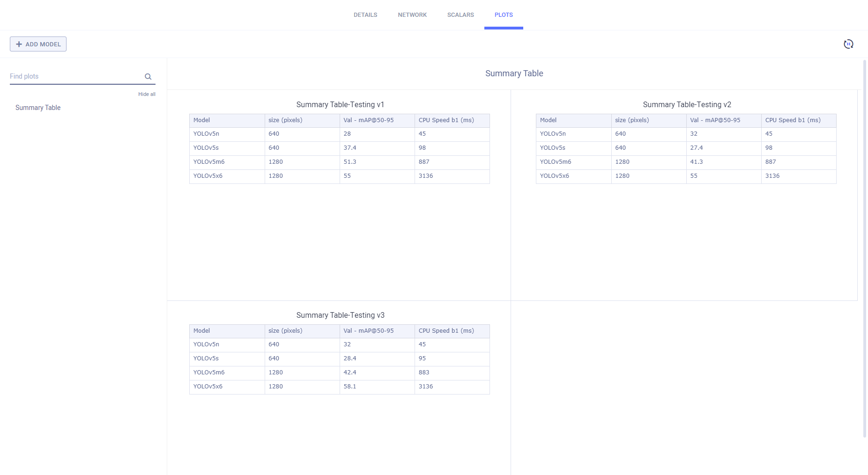Toggle Summary Table visibility in sidebar
Viewport: 868px width, 475px height.
[x=38, y=108]
